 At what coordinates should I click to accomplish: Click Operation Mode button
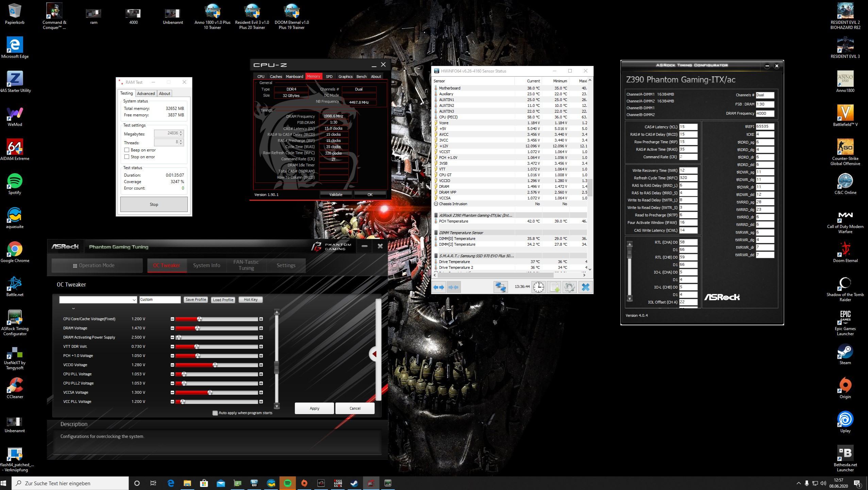point(97,265)
